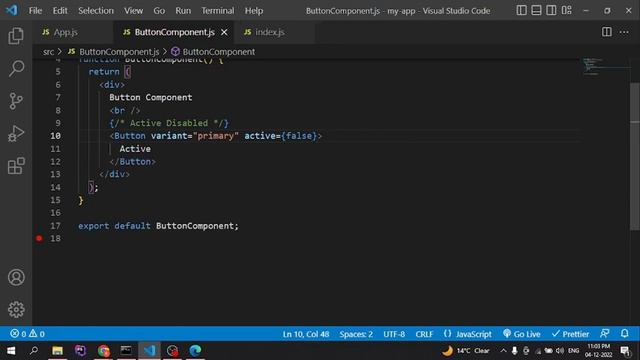Click the VS Code taskbar icon

[149, 351]
